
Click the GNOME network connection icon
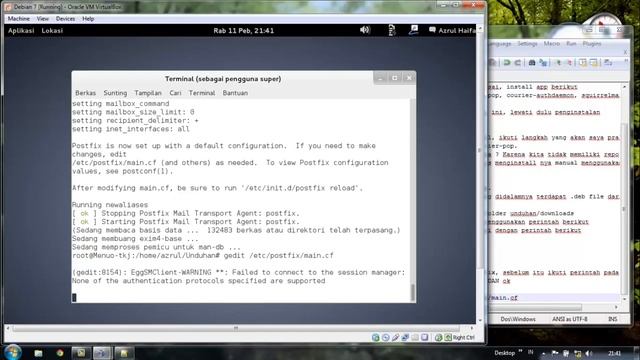(391, 30)
